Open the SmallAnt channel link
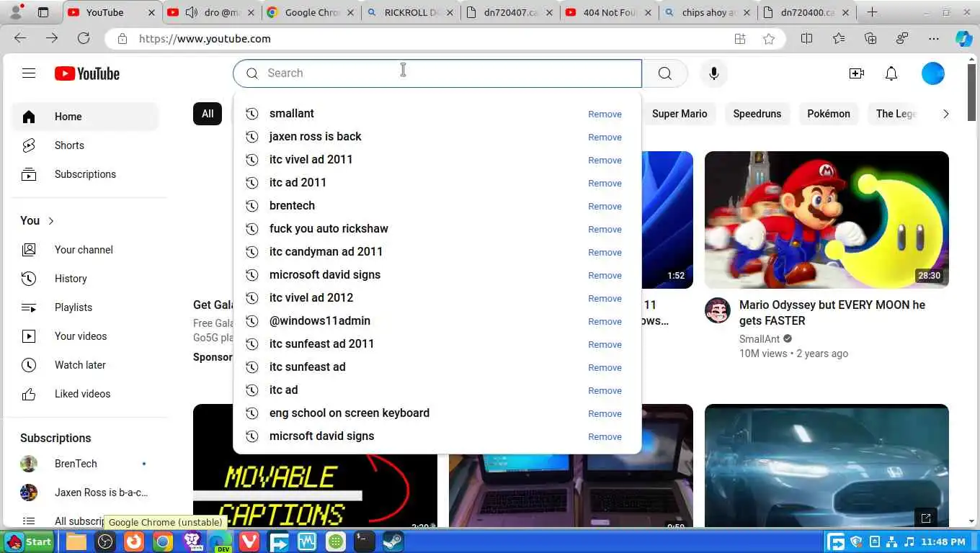 pos(759,339)
